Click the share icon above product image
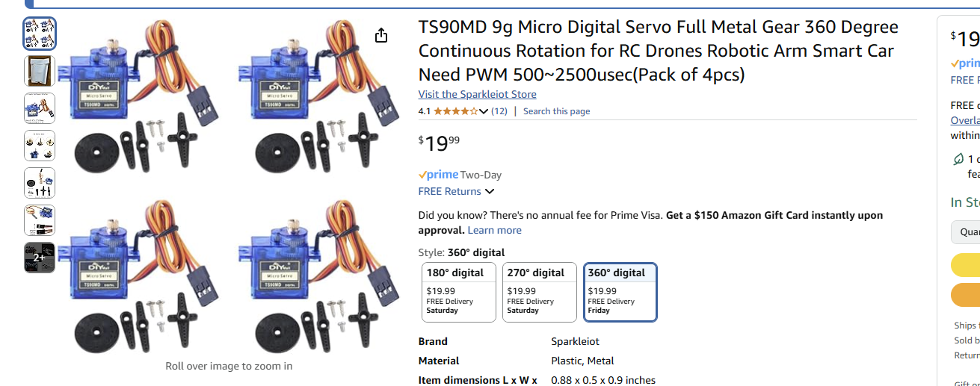The image size is (980, 386). point(381,36)
